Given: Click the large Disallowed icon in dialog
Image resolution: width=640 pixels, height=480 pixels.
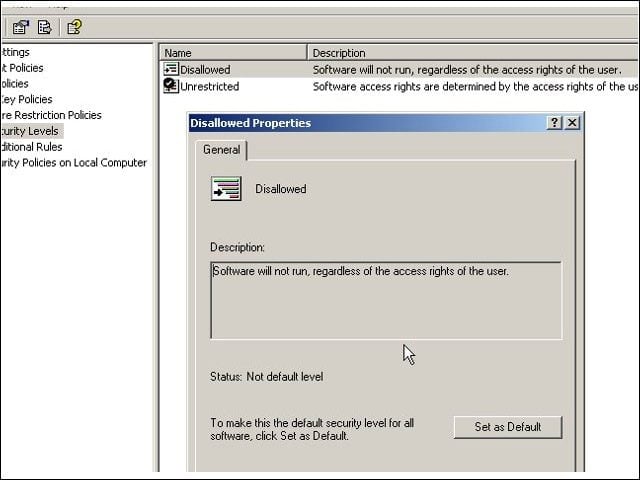Looking at the screenshot, I should (226, 189).
